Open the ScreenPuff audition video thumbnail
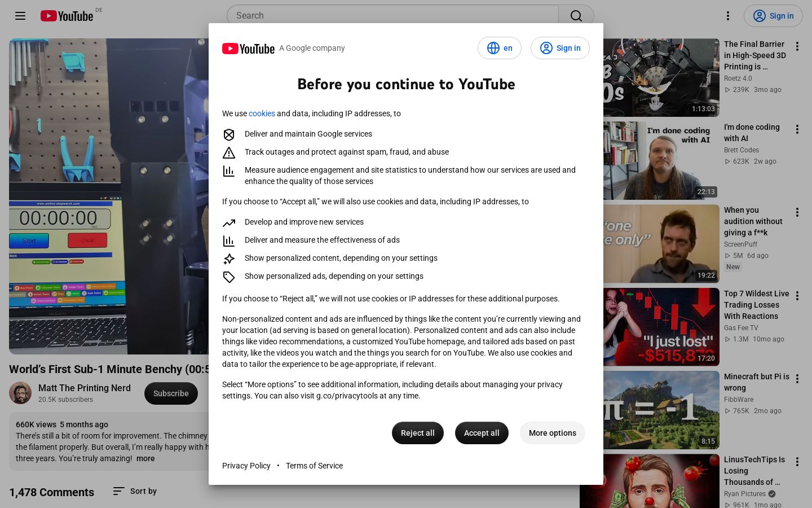812x508 pixels. (661, 244)
